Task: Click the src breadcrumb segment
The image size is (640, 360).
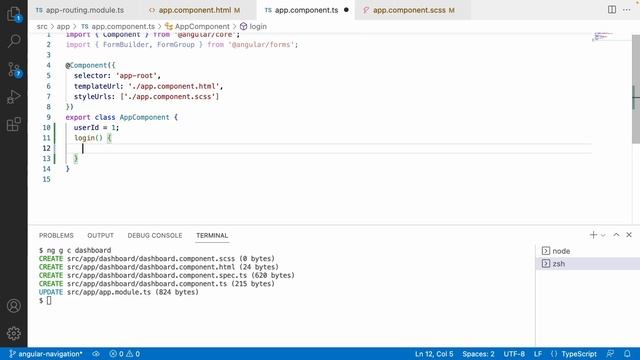Action: 42,26
